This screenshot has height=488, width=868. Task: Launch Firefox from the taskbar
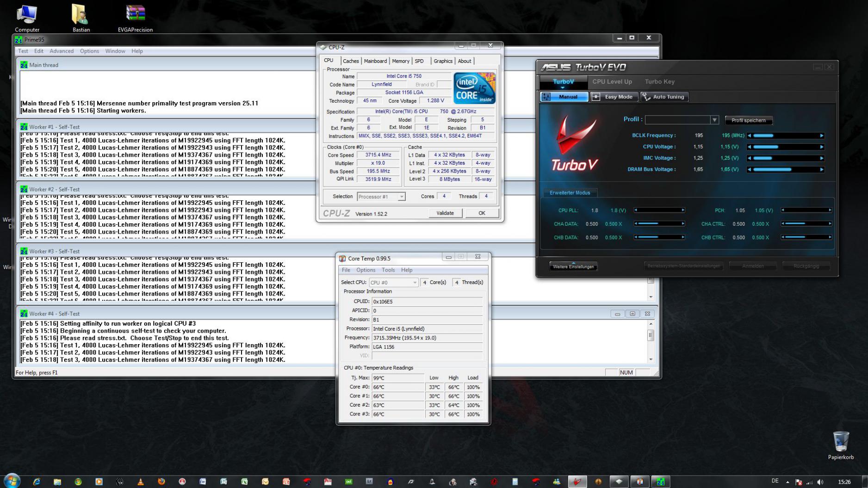[x=161, y=482]
